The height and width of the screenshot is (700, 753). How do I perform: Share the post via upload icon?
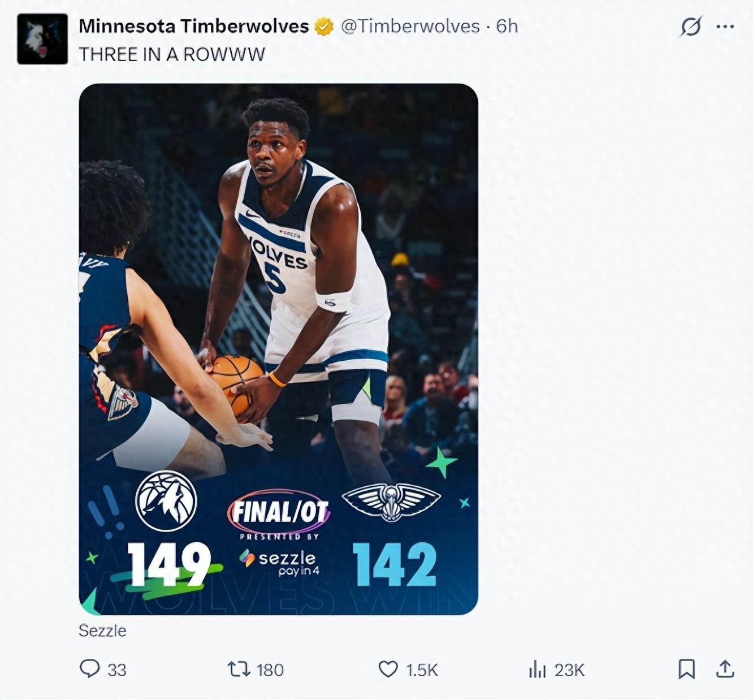coord(725,669)
